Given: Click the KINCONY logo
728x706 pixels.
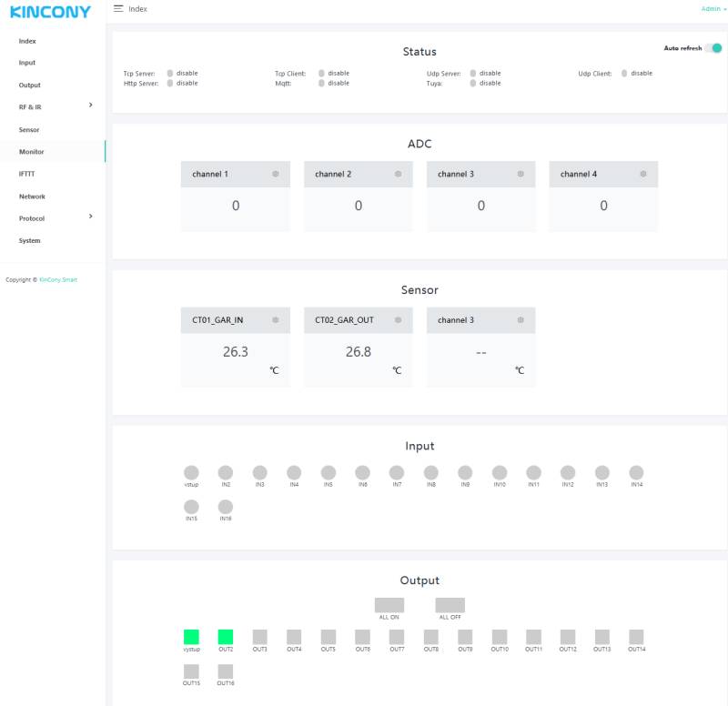Looking at the screenshot, I should click(51, 12).
